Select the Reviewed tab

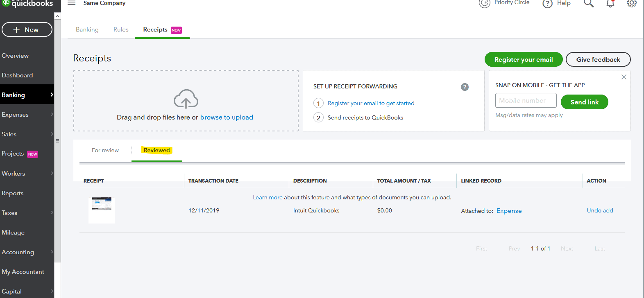pyautogui.click(x=157, y=150)
